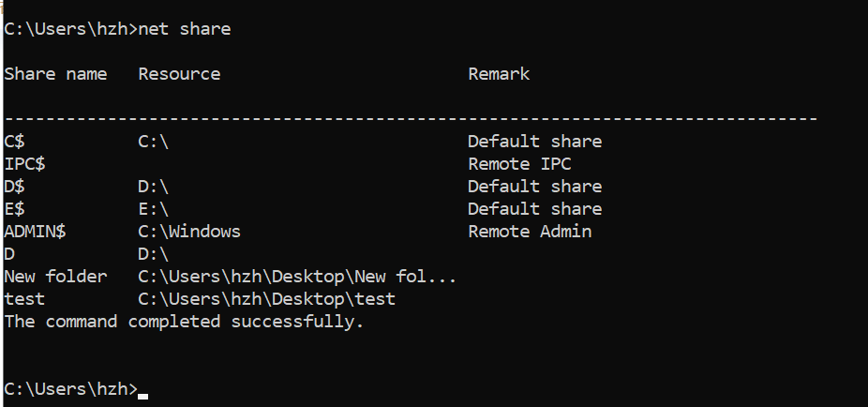This screenshot has height=407, width=868.
Task: Click the C:\Users\hzh\Desktop\test path
Action: pyautogui.click(x=267, y=299)
